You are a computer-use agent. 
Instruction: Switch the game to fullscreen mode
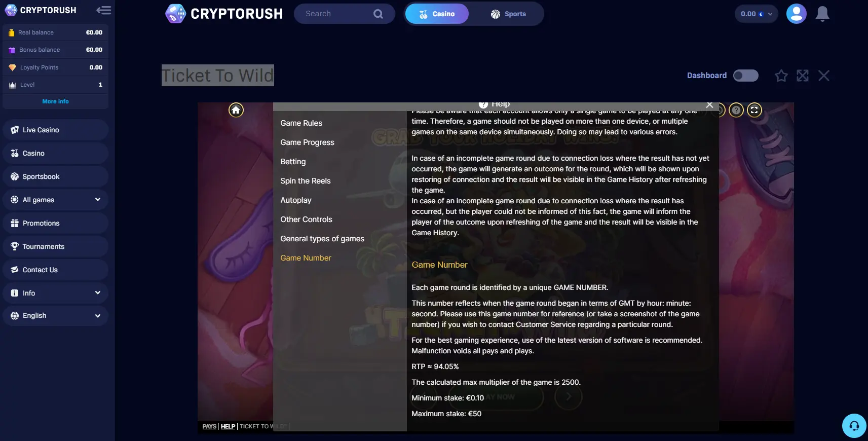tap(803, 76)
